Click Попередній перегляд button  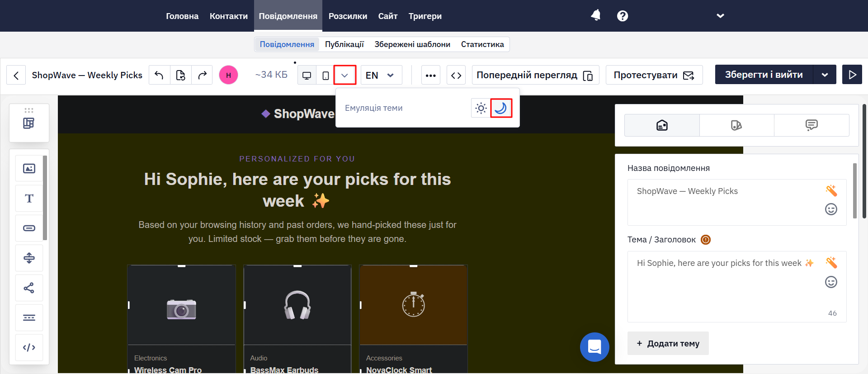[x=535, y=75]
